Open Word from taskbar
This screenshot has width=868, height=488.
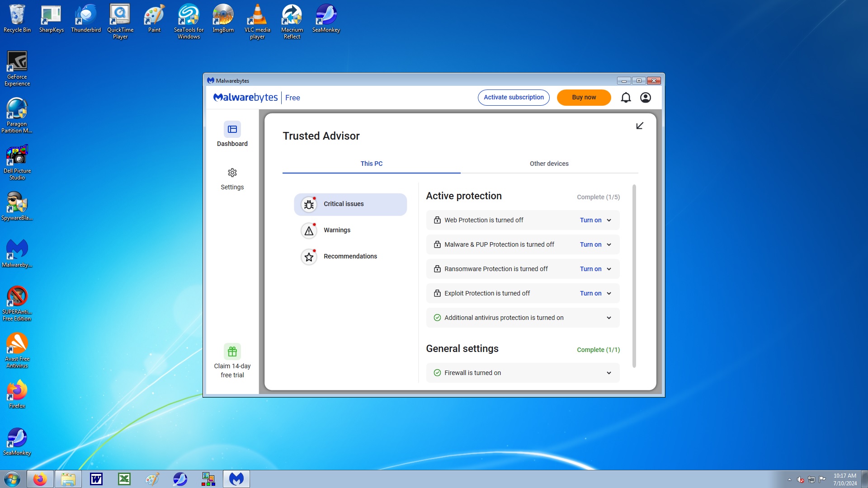[96, 479]
